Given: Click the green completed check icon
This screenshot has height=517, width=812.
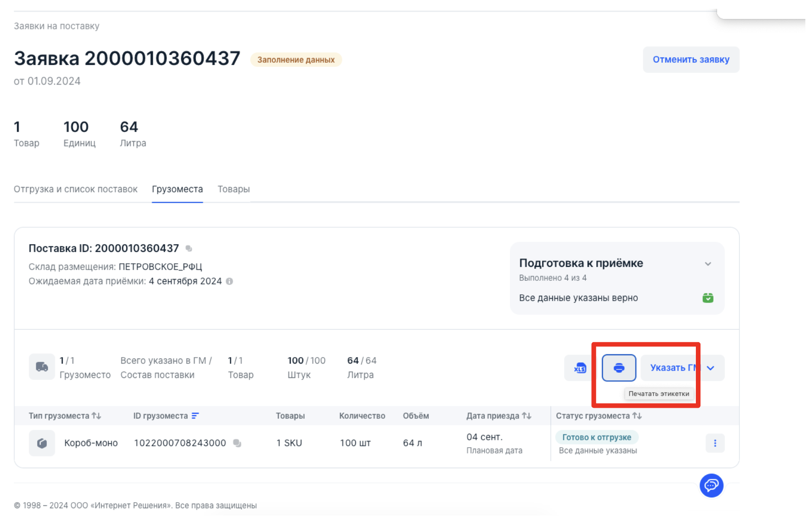Looking at the screenshot, I should (708, 298).
